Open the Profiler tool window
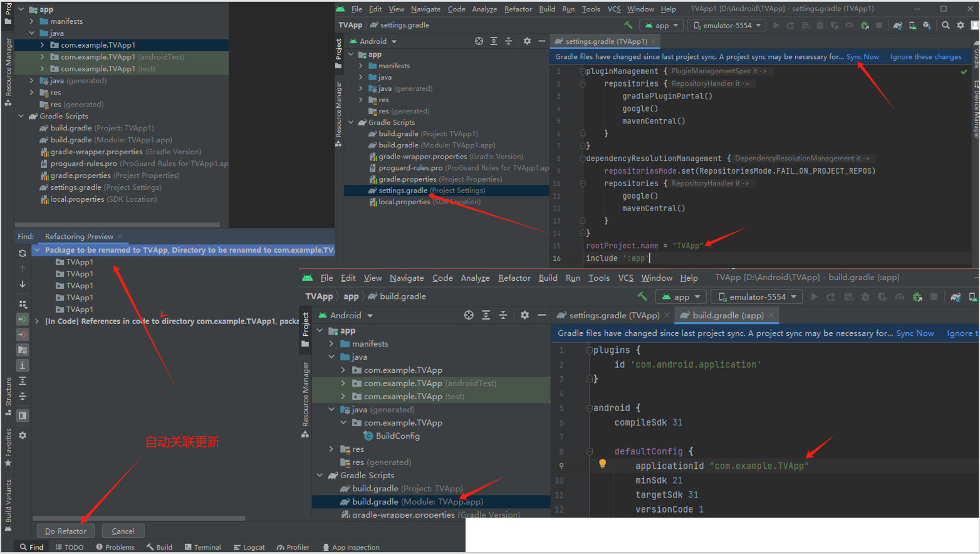The image size is (980, 554). [x=293, y=547]
